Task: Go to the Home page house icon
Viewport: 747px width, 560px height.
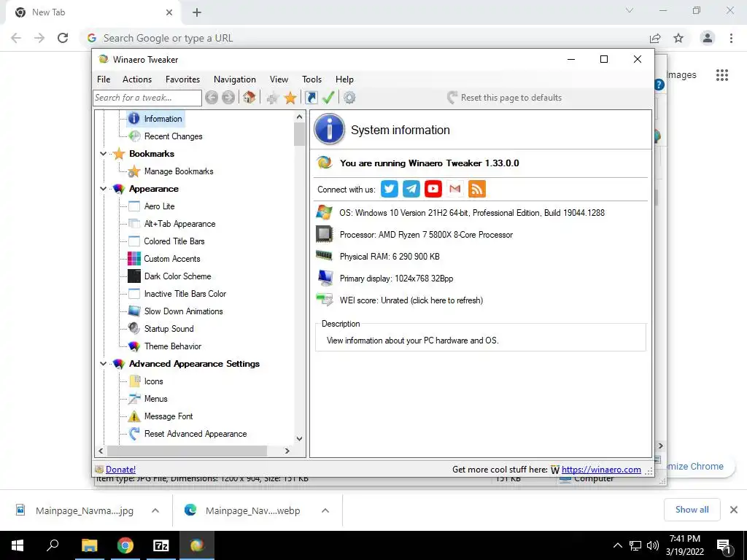Action: tap(249, 98)
